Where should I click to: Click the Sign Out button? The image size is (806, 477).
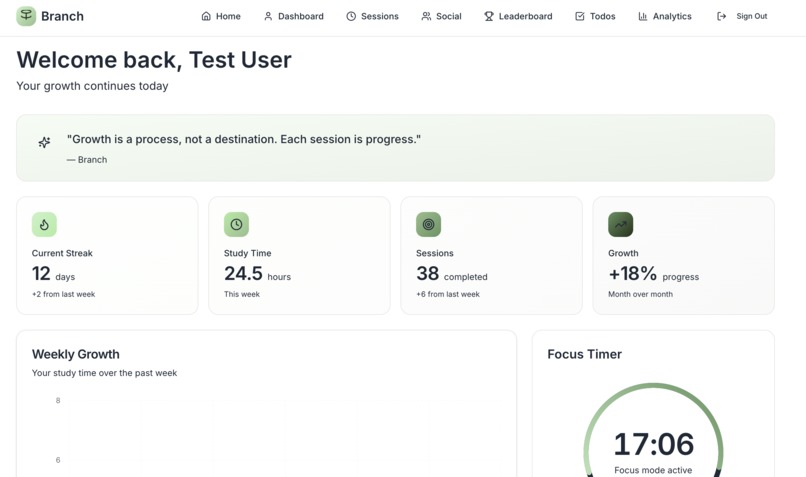742,16
